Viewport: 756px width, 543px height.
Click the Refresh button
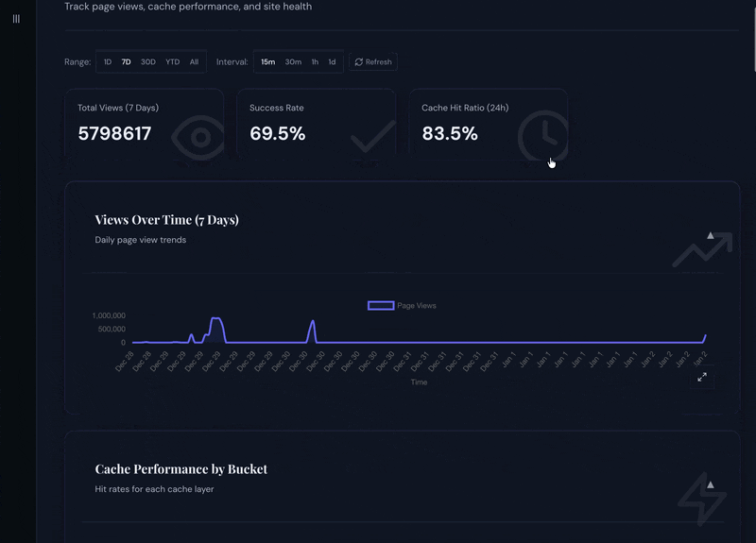(x=373, y=61)
